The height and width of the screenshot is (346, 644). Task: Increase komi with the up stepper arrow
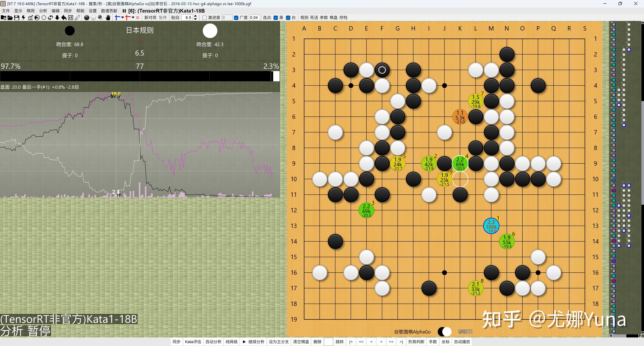(x=196, y=16)
